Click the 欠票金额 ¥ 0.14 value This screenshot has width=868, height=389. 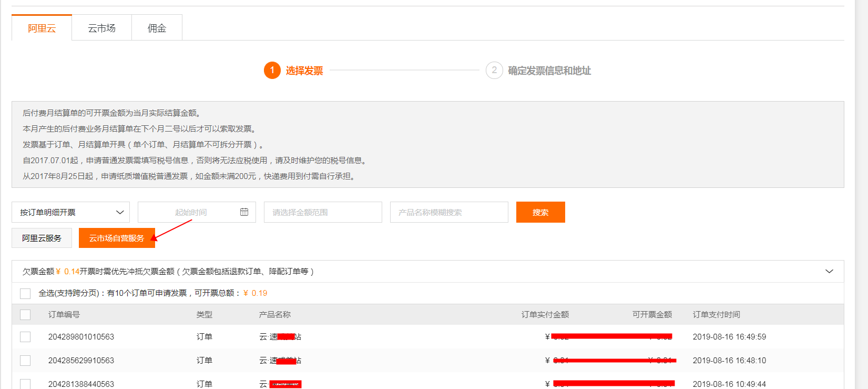[67, 272]
